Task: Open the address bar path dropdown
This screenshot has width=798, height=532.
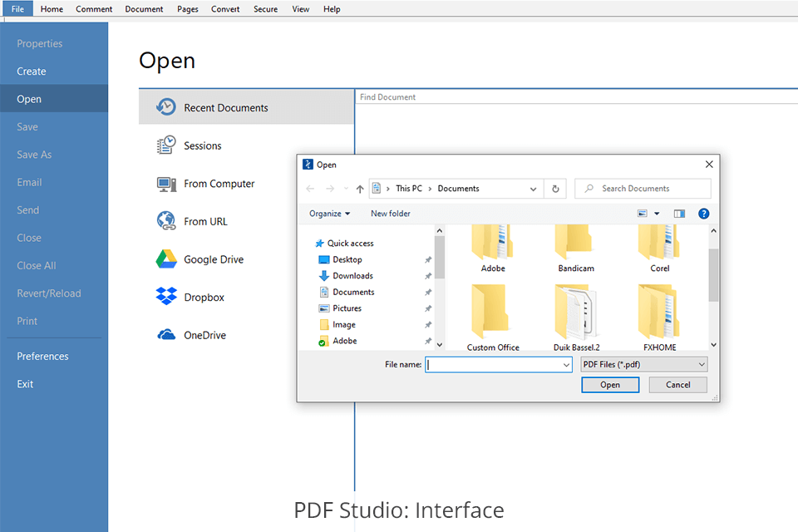Action: (533, 189)
